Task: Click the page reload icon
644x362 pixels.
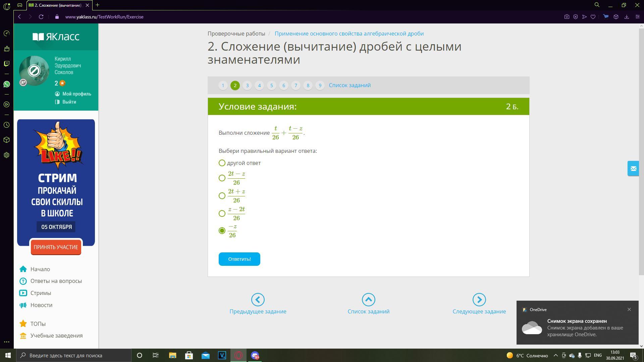Action: pyautogui.click(x=41, y=17)
